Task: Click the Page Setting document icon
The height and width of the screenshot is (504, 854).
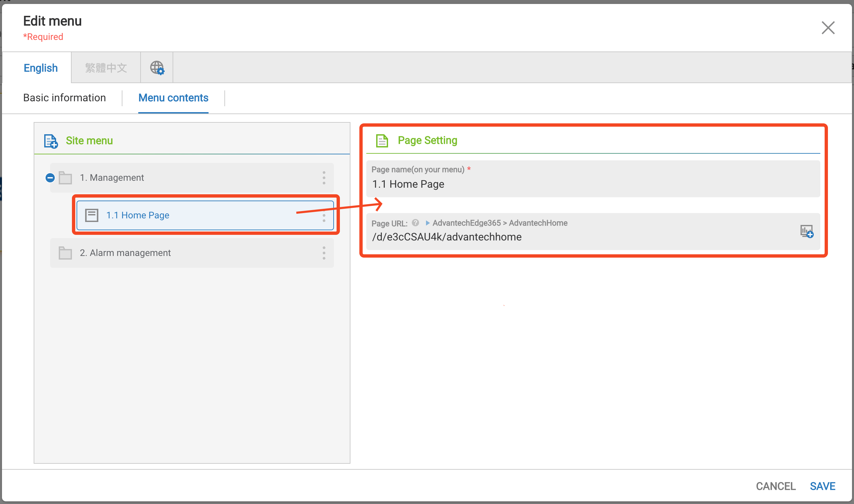Action: coord(382,141)
